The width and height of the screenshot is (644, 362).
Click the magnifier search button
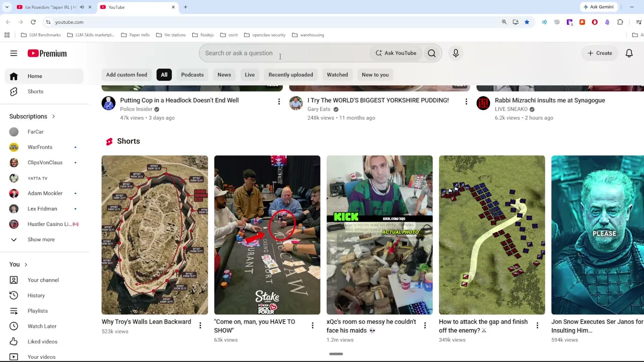tap(432, 53)
